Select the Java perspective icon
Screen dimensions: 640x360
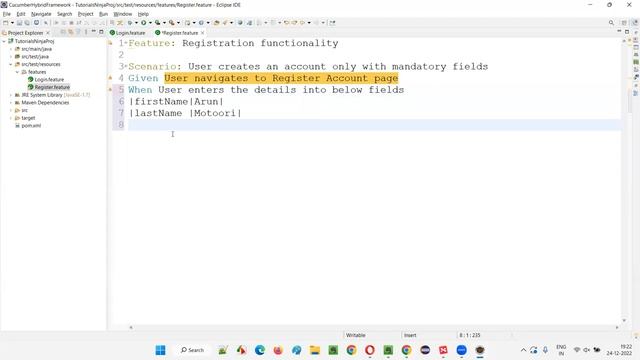(x=635, y=23)
